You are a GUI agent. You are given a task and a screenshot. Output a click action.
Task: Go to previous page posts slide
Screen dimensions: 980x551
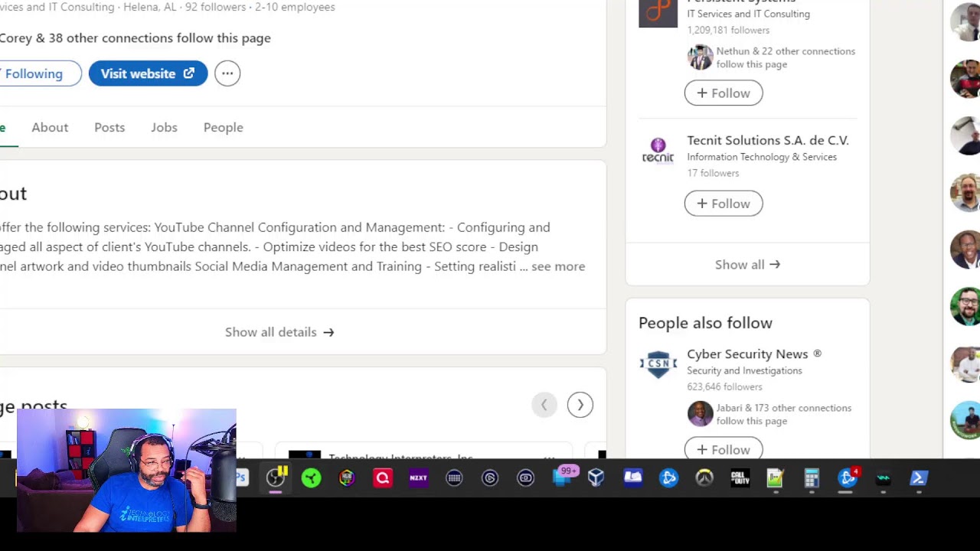tap(544, 405)
